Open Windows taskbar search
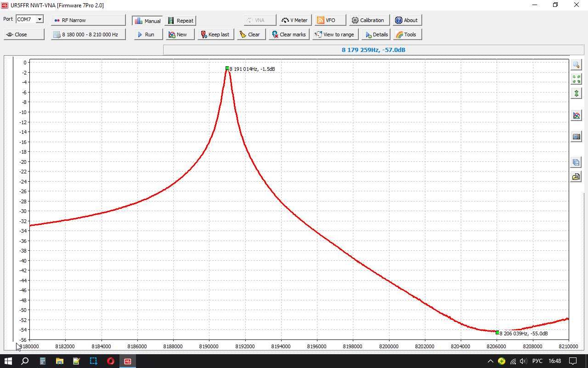 point(25,361)
